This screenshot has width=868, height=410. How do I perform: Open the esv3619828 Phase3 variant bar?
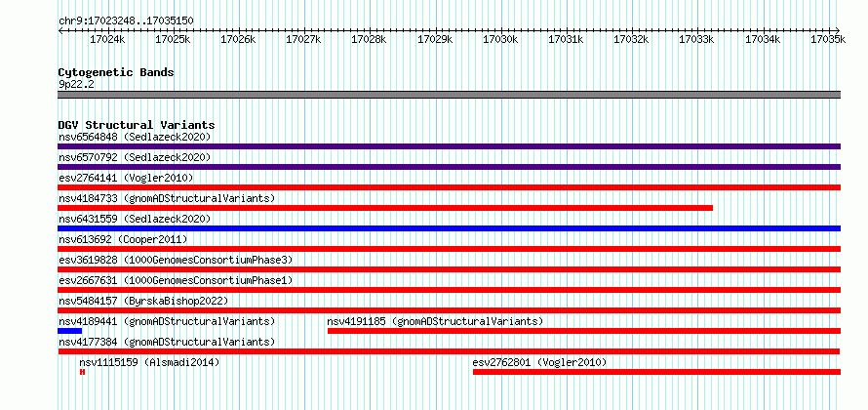449,269
